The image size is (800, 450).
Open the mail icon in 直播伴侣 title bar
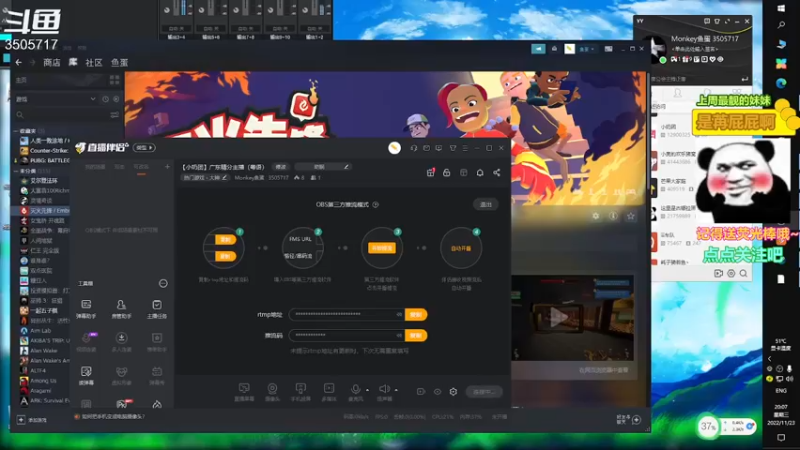tap(427, 148)
